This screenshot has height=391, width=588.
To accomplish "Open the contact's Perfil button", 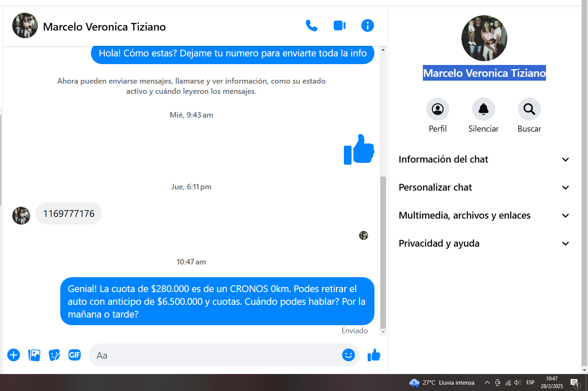I will (x=437, y=110).
